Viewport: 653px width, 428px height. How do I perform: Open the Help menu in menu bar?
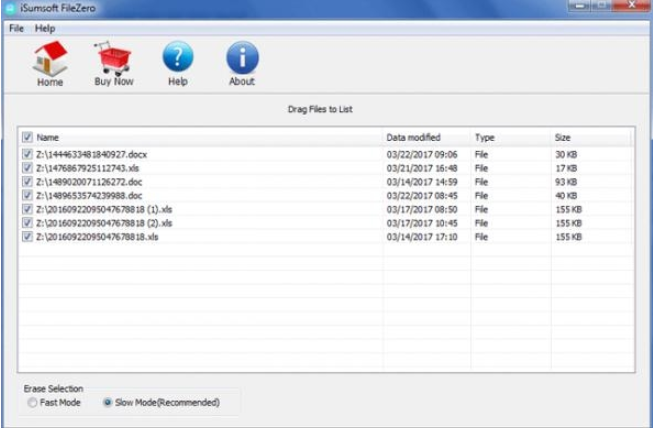[x=45, y=28]
